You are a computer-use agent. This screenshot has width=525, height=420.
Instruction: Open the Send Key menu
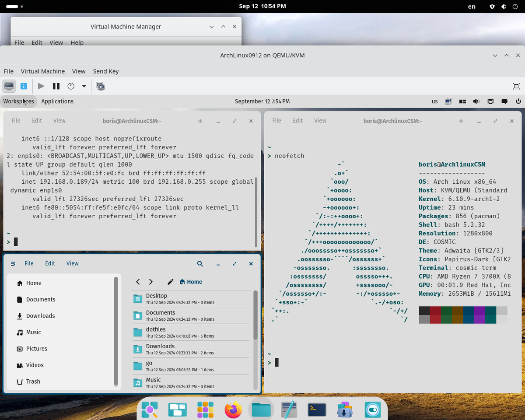pos(106,71)
